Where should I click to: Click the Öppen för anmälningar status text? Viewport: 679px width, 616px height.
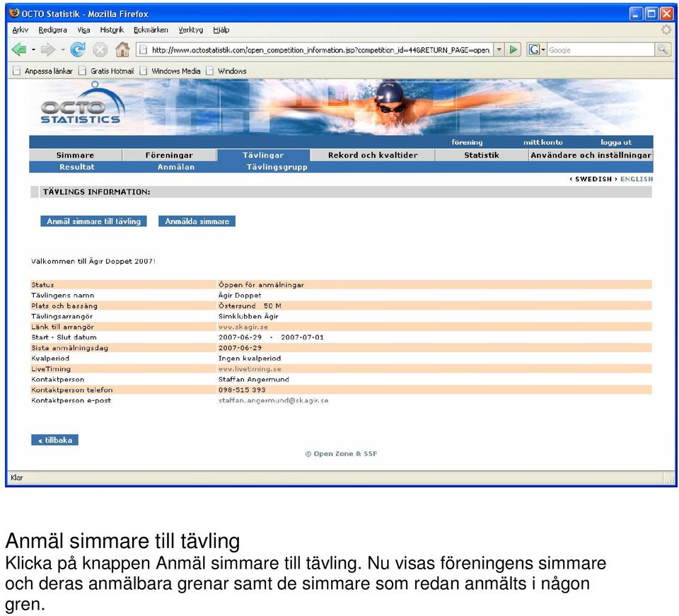[x=261, y=285]
